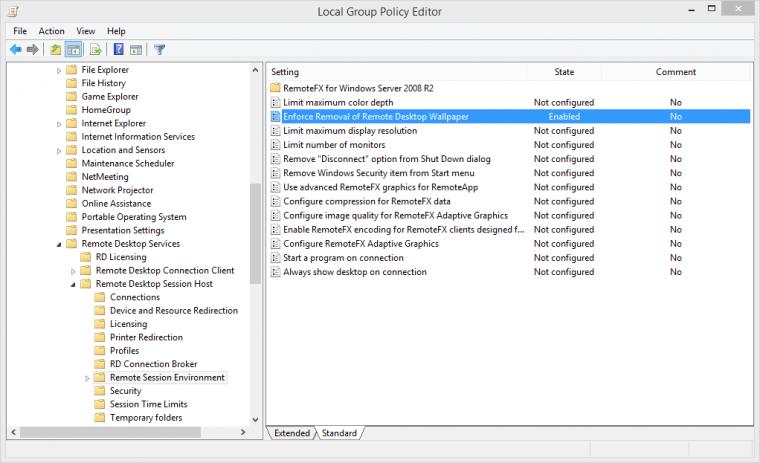The image size is (760, 463).
Task: Click the Up one level folder icon
Action: coord(56,49)
